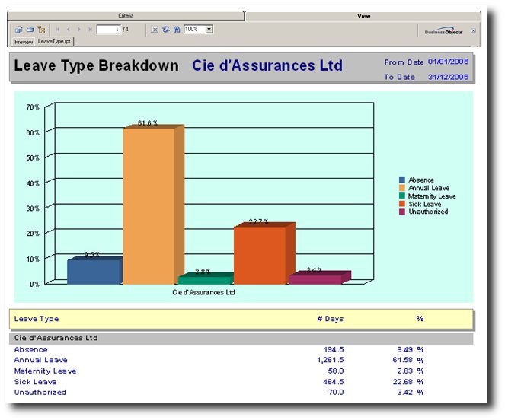Screen dimensions: 505x420
Task: Select the LeaveType.rpt tab
Action: [x=54, y=42]
